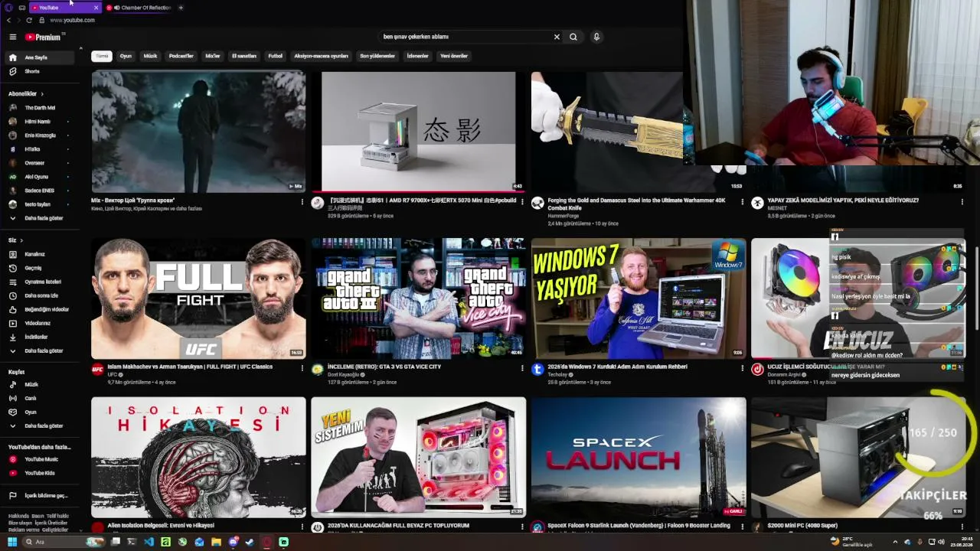
Task: Open options for Warhammer Combat Knife video
Action: [742, 202]
